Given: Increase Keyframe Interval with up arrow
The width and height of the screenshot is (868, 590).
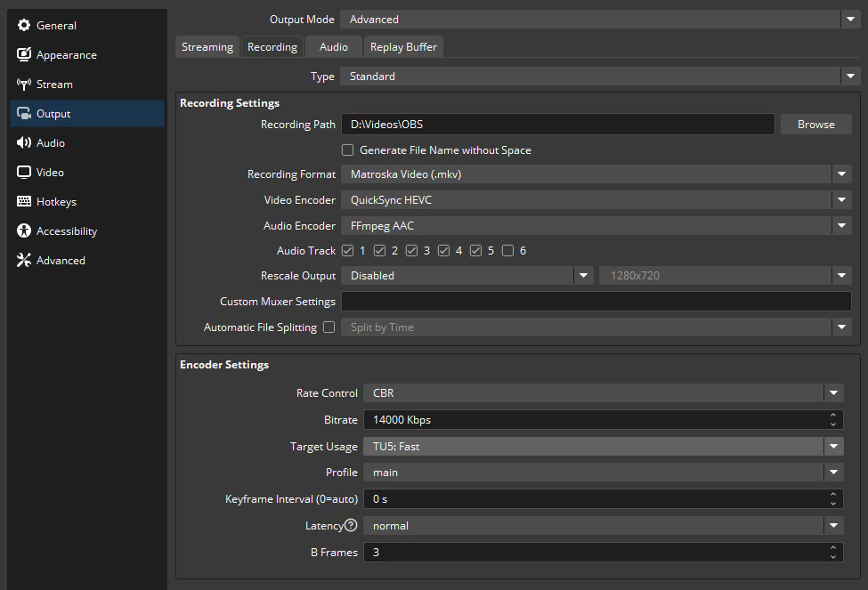Looking at the screenshot, I should (833, 494).
